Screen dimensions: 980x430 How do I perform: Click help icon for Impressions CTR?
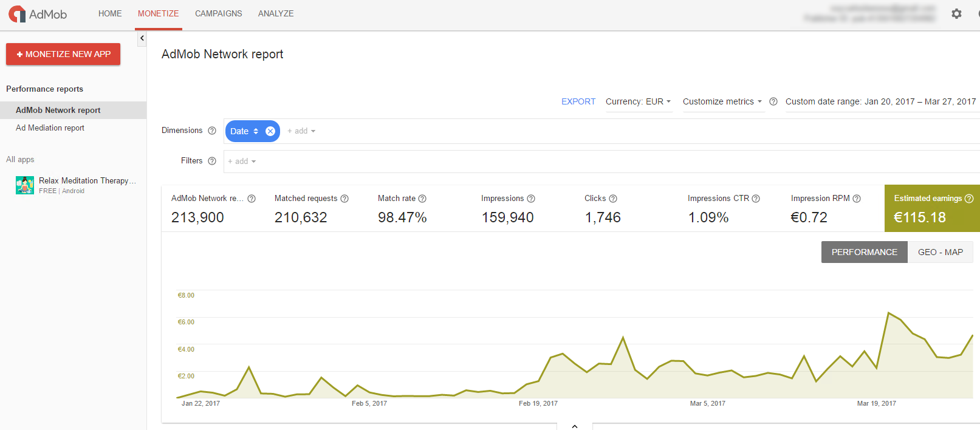pyautogui.click(x=756, y=199)
